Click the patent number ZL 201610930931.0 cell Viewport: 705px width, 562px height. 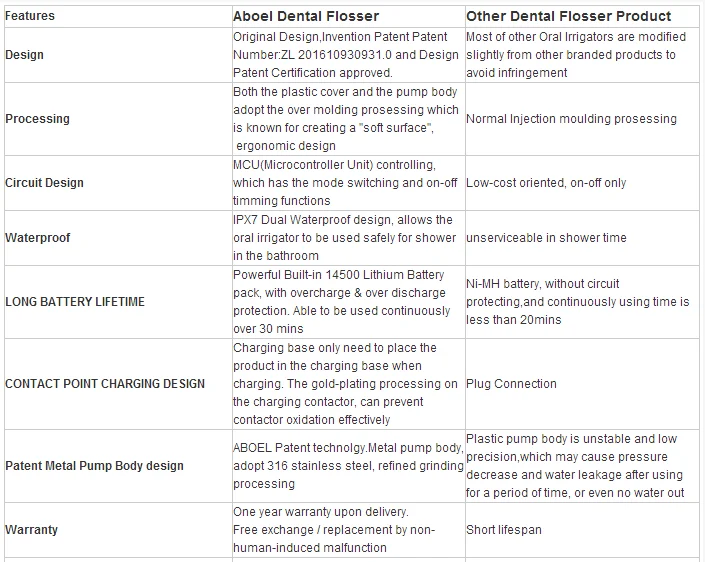tap(344, 54)
